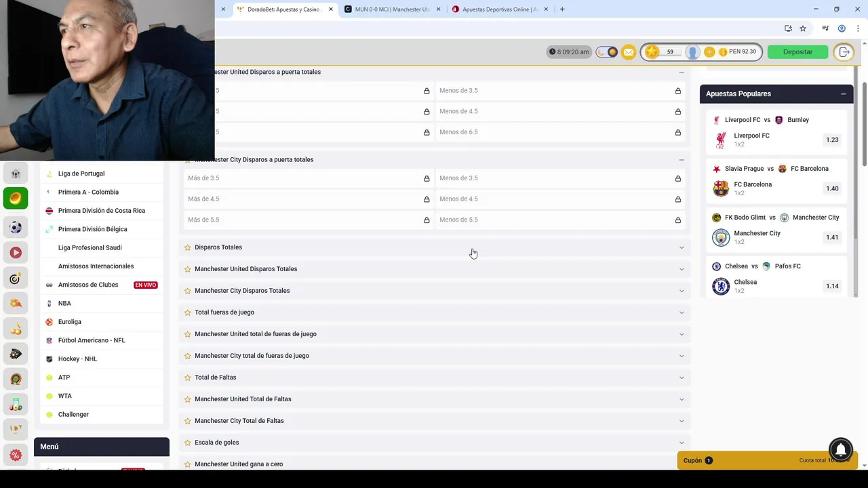Select Chelsea 1.14 odds

click(832, 286)
